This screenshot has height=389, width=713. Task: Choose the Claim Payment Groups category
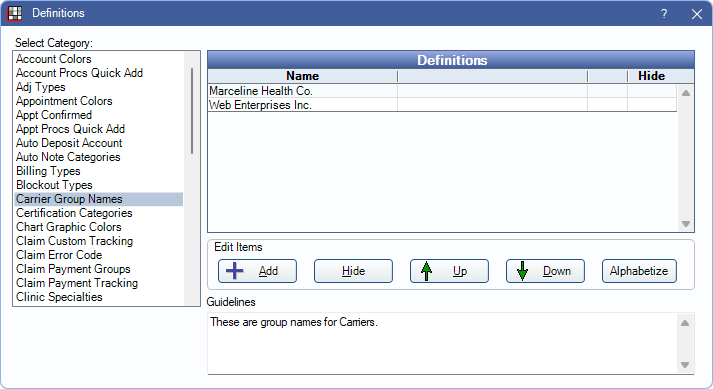coord(73,269)
